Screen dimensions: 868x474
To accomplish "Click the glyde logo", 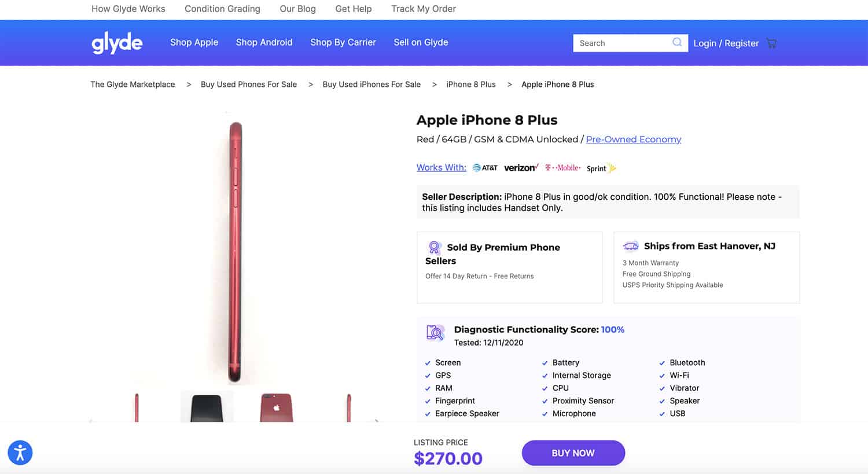I will pyautogui.click(x=116, y=42).
